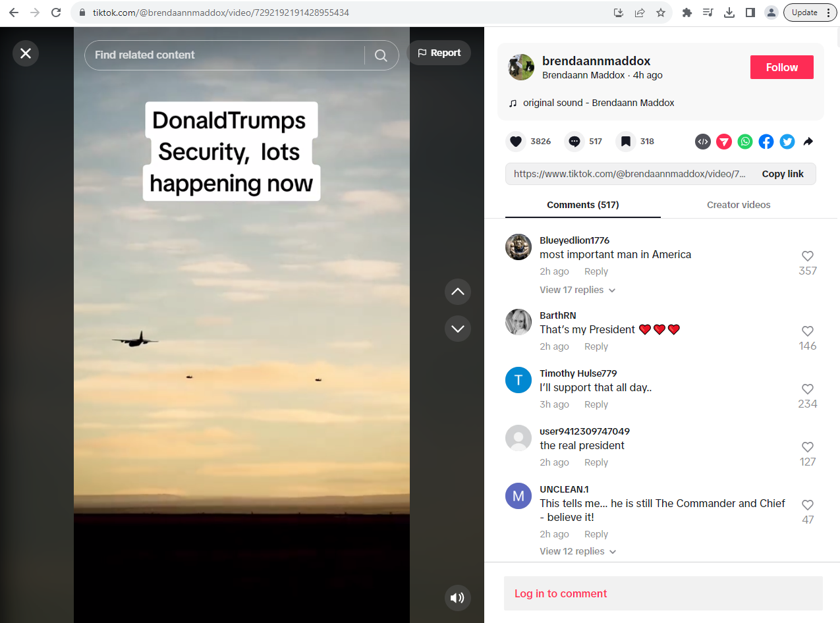Reply to UNCLEAN.1's comment
The height and width of the screenshot is (623, 840).
596,534
